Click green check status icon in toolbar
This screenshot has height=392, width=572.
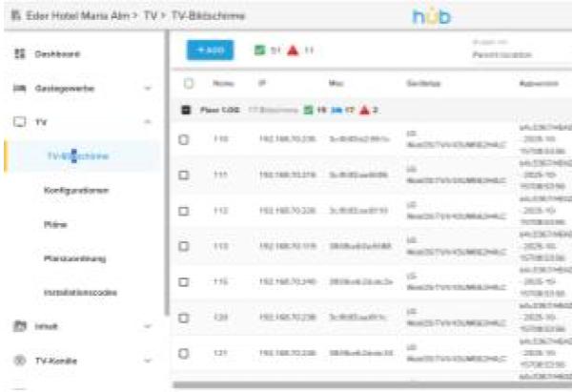[259, 51]
